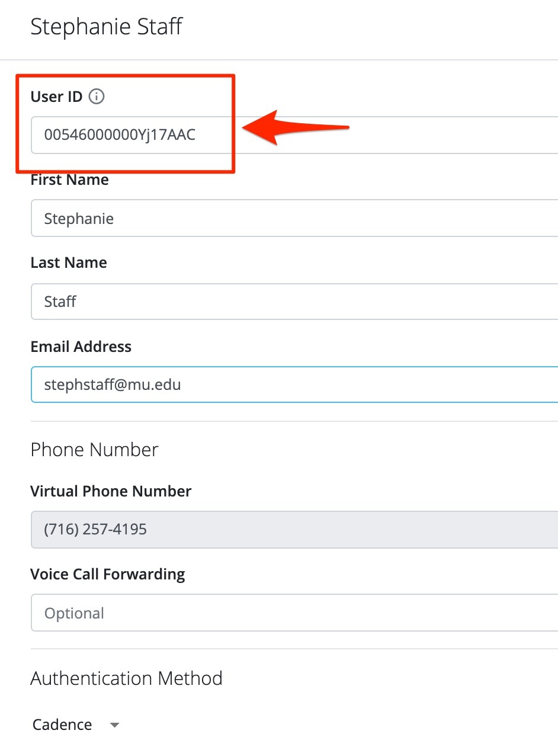Screen dimensions: 558x756
Task: Click the User ID input field
Action: [x=130, y=135]
